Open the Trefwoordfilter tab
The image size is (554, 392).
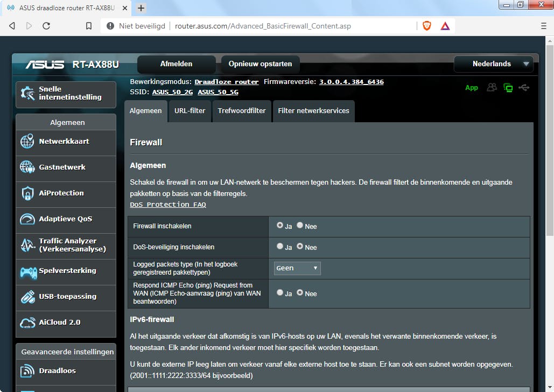[x=242, y=110]
